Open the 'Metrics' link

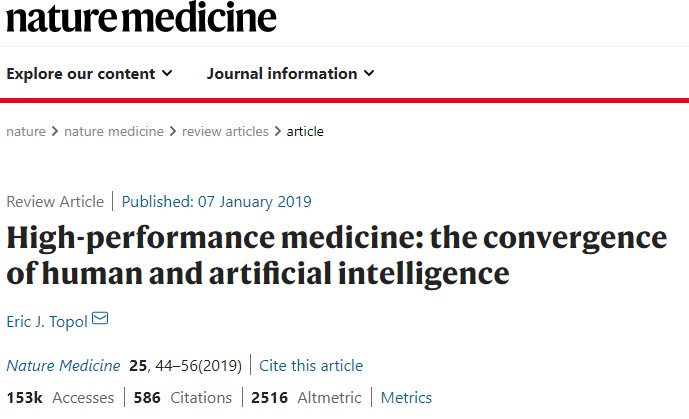[406, 397]
